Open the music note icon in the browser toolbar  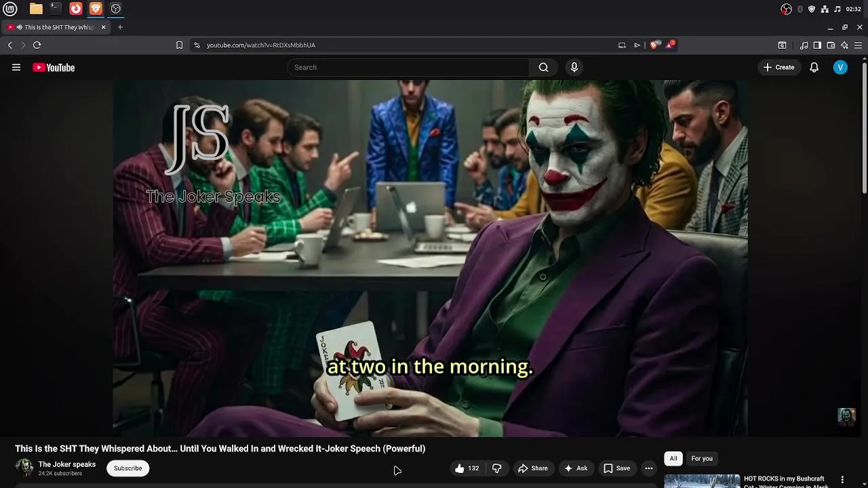tap(804, 45)
